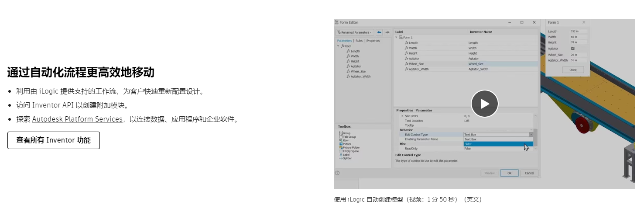Click the blue undo arrow icon

[379, 32]
